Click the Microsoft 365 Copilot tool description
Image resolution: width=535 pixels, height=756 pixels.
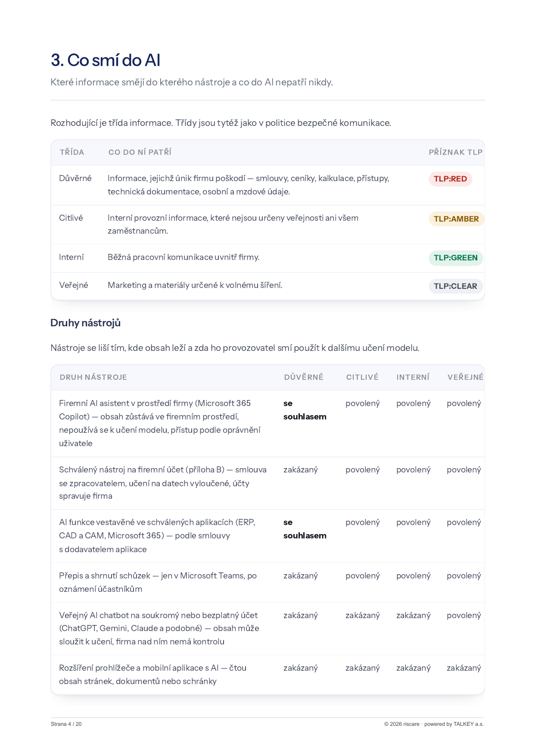(160, 423)
